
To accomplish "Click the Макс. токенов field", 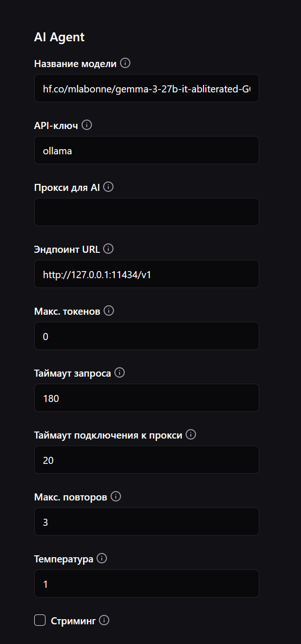I will tap(146, 336).
